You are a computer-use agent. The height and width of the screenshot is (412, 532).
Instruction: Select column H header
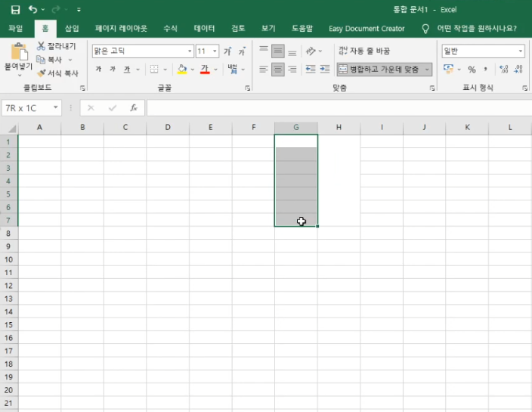339,128
